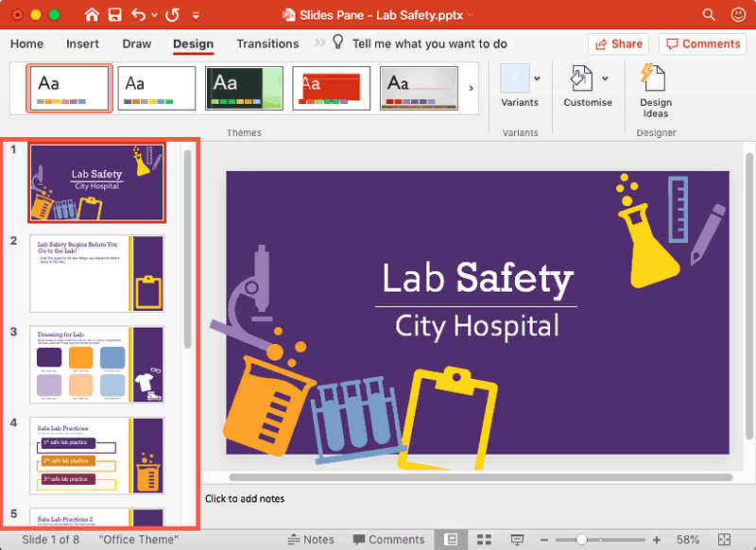Toggle the Notes pane in status bar
The width and height of the screenshot is (756, 550).
pyautogui.click(x=311, y=540)
